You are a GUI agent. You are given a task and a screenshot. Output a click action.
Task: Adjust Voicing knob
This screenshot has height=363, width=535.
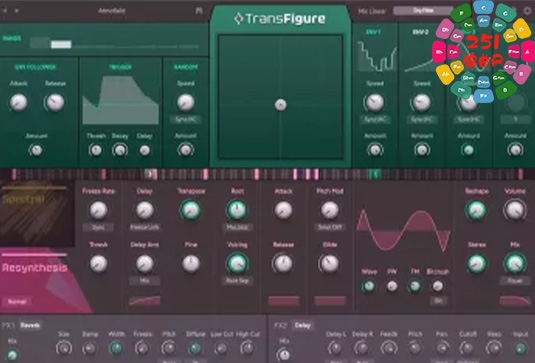(x=237, y=264)
